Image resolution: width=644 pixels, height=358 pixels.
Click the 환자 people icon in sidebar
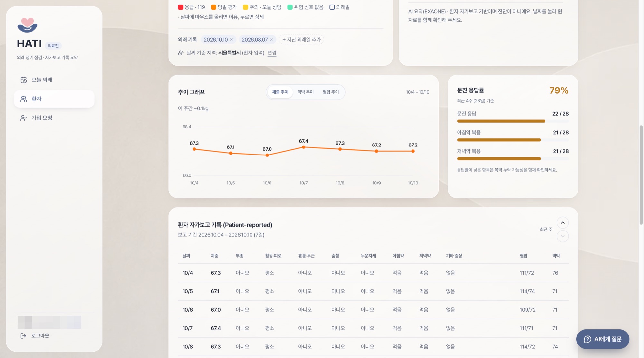click(24, 99)
